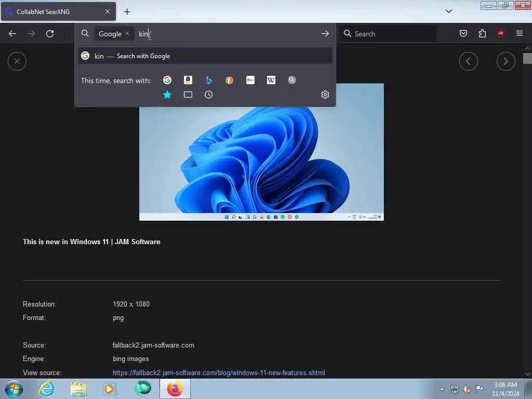Click the engine value 'bing images'

click(x=131, y=359)
